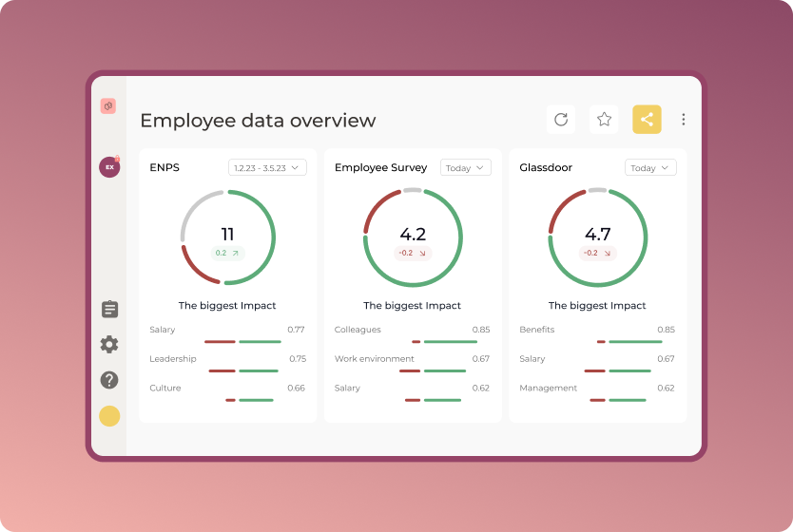The height and width of the screenshot is (532, 793).
Task: Open Glassdoor Today dropdown
Action: tap(650, 168)
